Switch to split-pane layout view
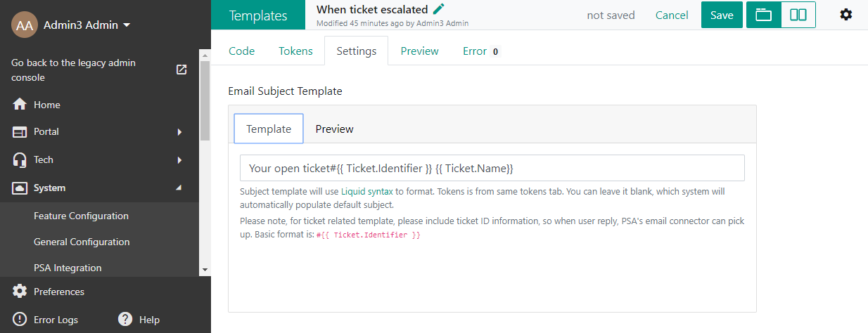This screenshot has height=333, width=868. 798,15
